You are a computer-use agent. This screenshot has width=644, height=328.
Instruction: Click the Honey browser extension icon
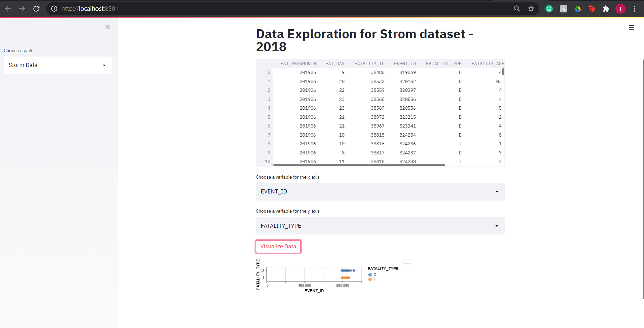[563, 9]
